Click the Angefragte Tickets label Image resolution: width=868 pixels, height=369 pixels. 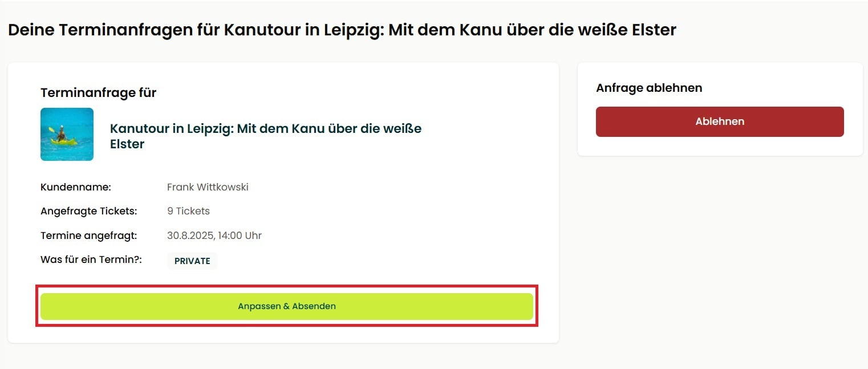89,211
